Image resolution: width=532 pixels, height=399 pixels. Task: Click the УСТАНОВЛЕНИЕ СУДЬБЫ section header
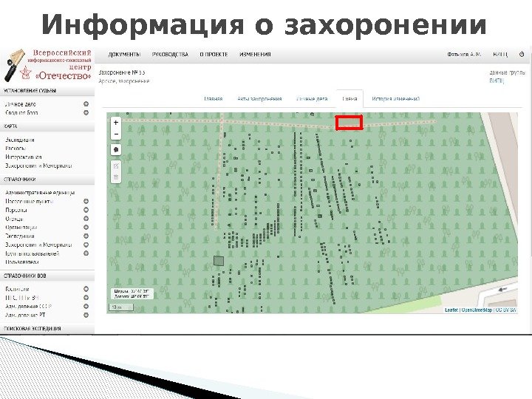tap(30, 91)
